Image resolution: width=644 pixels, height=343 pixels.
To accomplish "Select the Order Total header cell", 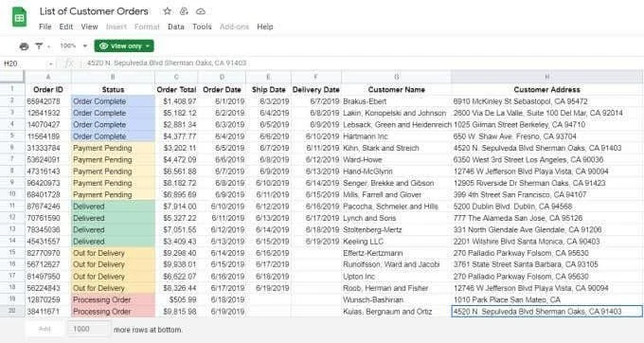I will [176, 89].
